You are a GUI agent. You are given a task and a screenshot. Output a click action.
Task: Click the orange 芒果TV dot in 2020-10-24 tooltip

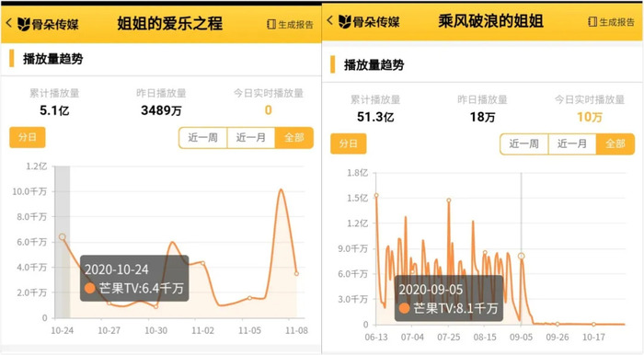(90, 288)
